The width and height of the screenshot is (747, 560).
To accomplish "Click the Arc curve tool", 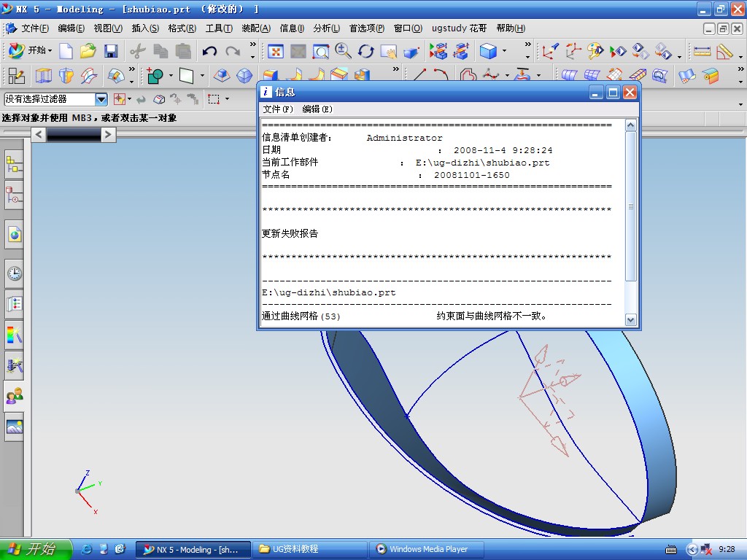I will [x=441, y=75].
